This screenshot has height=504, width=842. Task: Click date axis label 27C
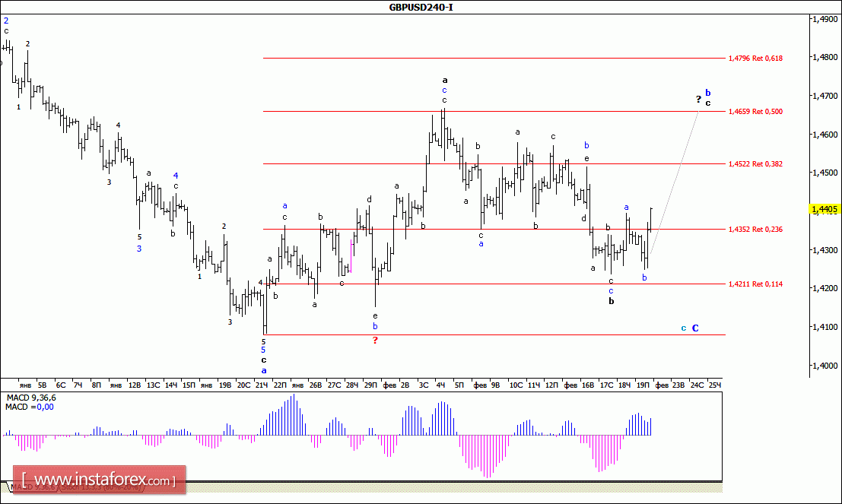pos(334,385)
